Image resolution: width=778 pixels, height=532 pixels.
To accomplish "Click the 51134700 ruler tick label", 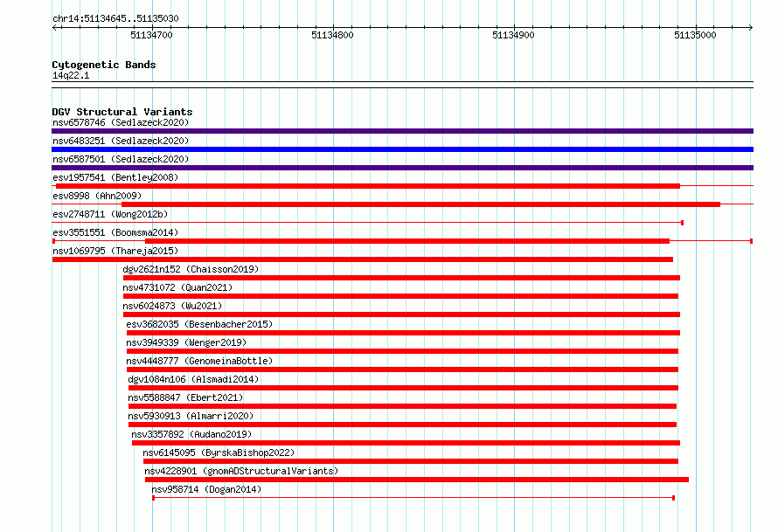I will (151, 35).
